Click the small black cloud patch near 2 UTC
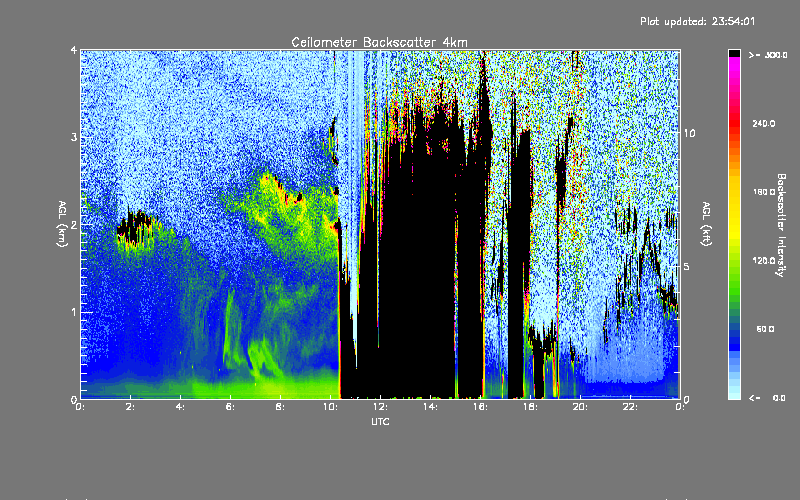This screenshot has width=800, height=500. coord(135,228)
